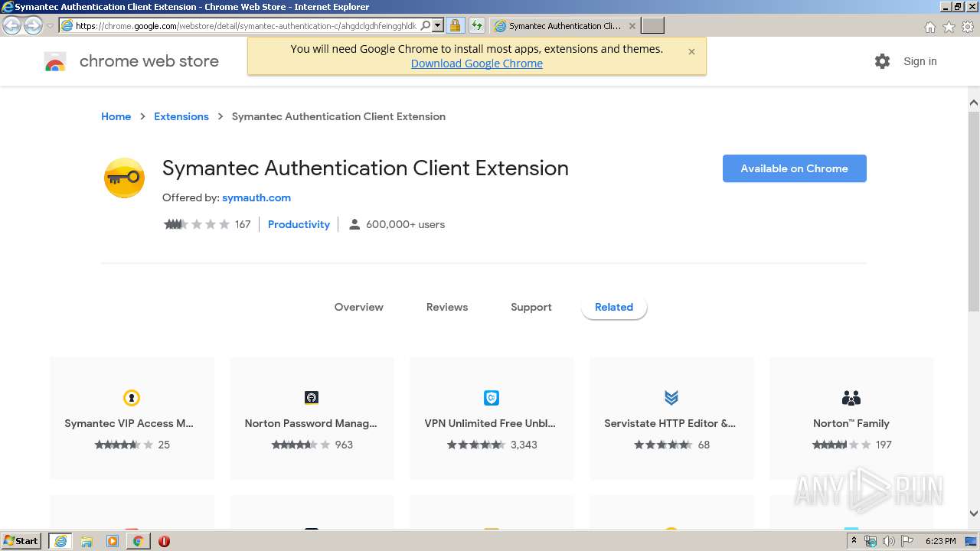Switch to the Reviews tab
Viewport: 980px width, 551px height.
447,307
